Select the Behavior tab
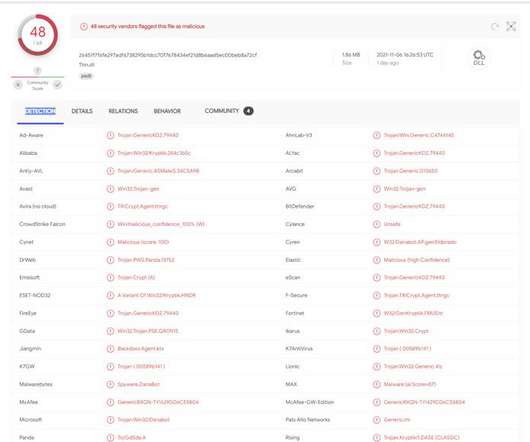This screenshot has width=530, height=442. [167, 111]
